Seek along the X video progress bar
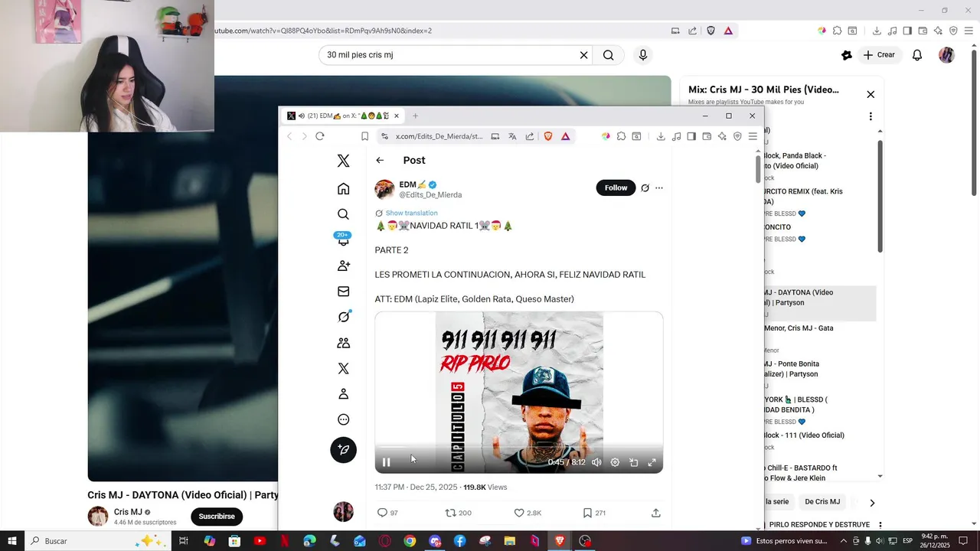980x551 pixels. pos(519,448)
